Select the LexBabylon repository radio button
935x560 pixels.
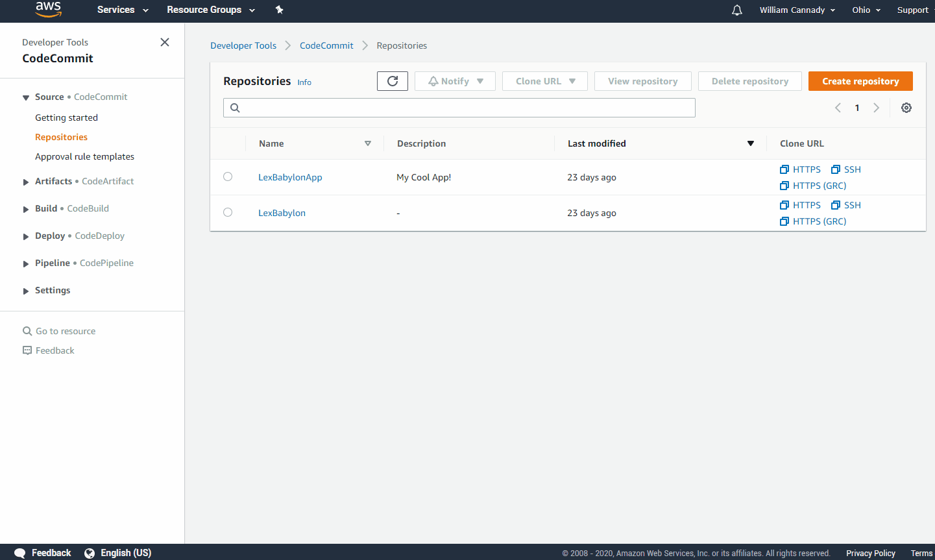point(228,212)
